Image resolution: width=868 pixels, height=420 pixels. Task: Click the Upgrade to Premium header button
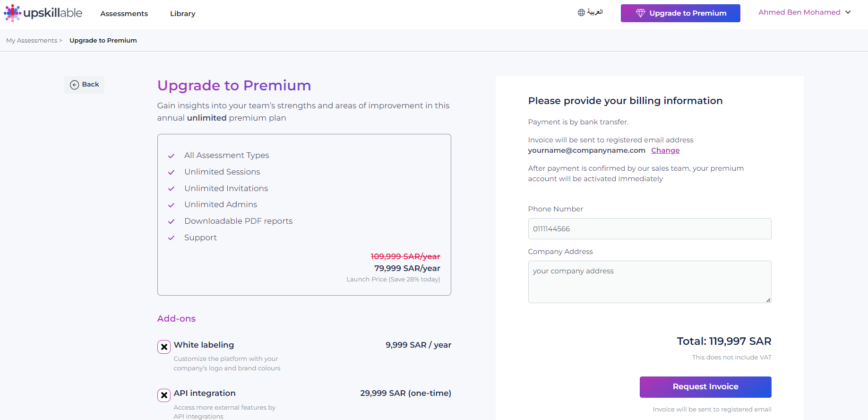tap(680, 13)
